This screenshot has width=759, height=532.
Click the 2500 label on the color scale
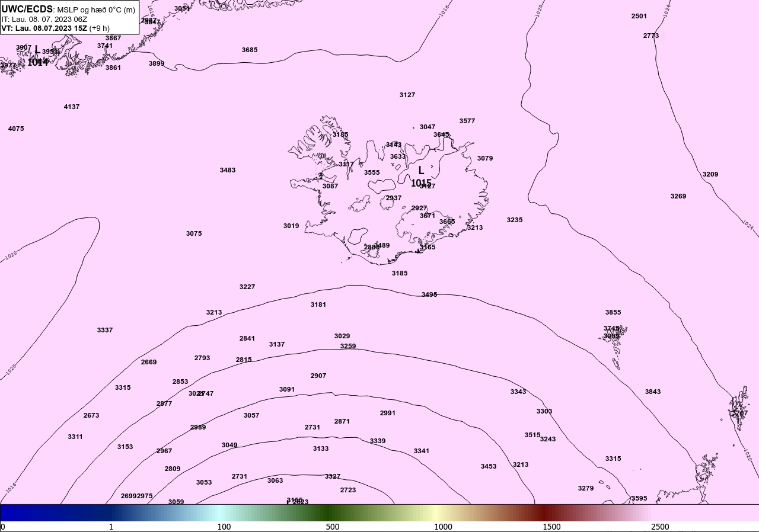coord(660,527)
